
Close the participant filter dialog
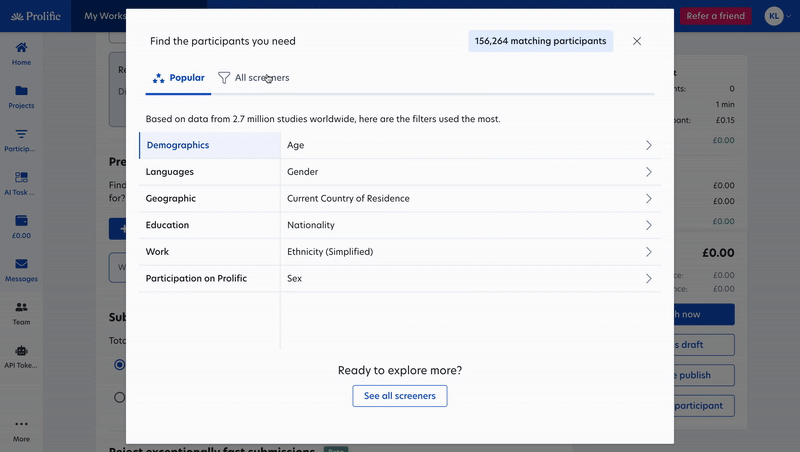coord(637,41)
